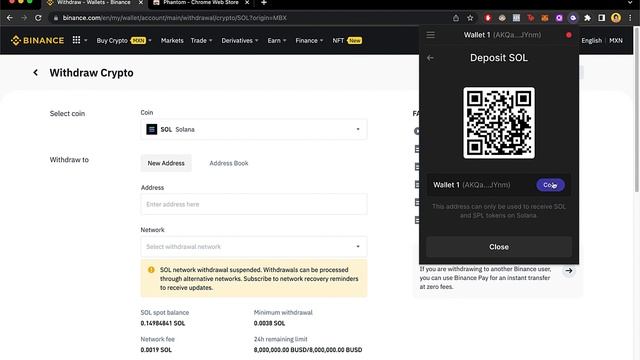Click the browser forward arrow

[x=24, y=18]
